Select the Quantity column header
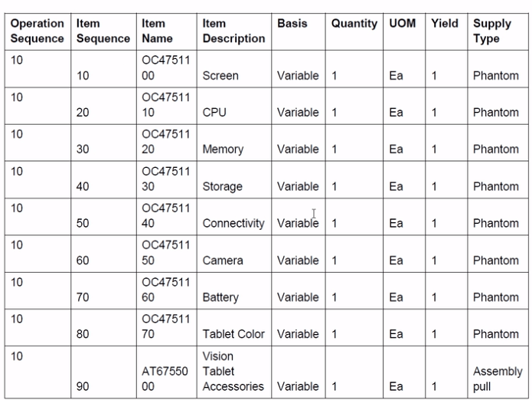Screen dimensions: 532x400 click(354, 24)
